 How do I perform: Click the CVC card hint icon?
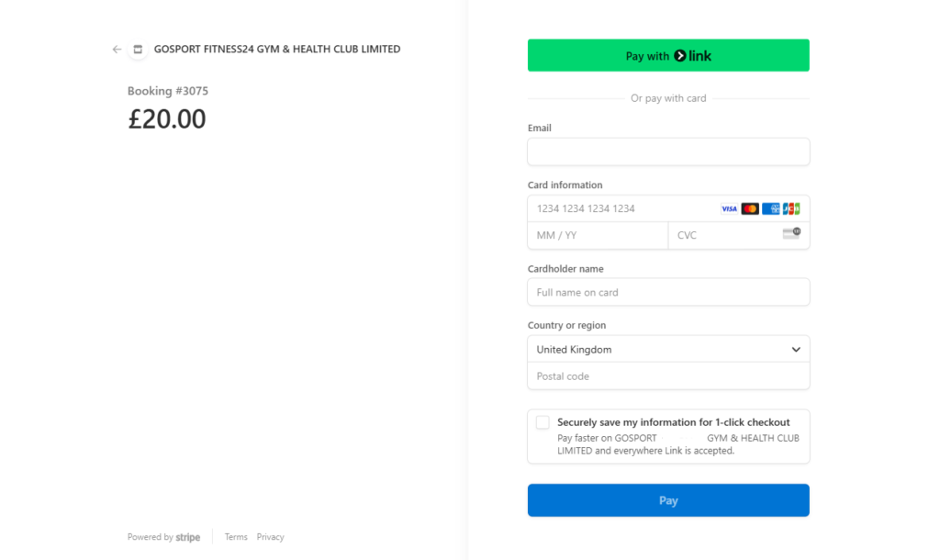click(791, 234)
